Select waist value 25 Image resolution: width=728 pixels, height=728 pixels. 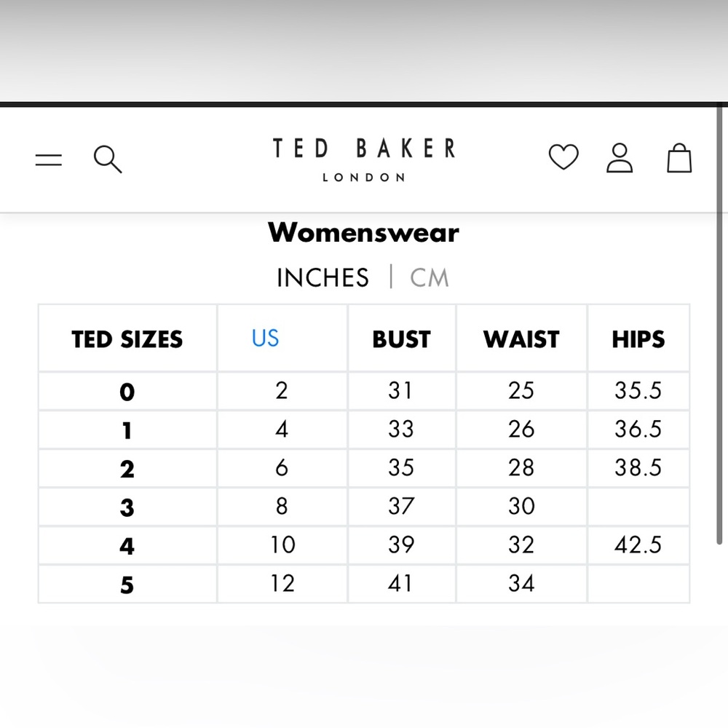[521, 390]
